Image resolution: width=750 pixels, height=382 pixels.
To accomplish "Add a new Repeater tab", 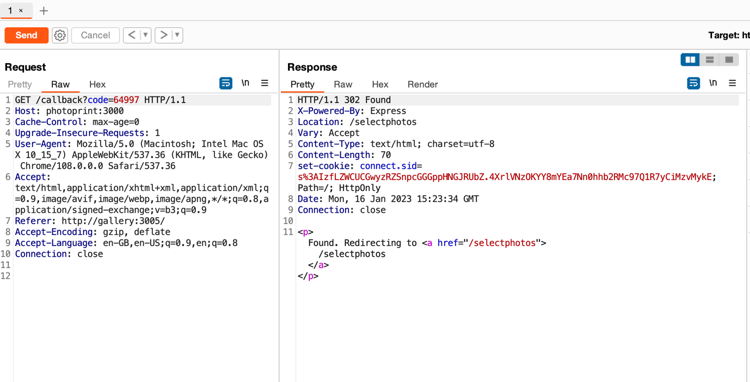I will 44,11.
